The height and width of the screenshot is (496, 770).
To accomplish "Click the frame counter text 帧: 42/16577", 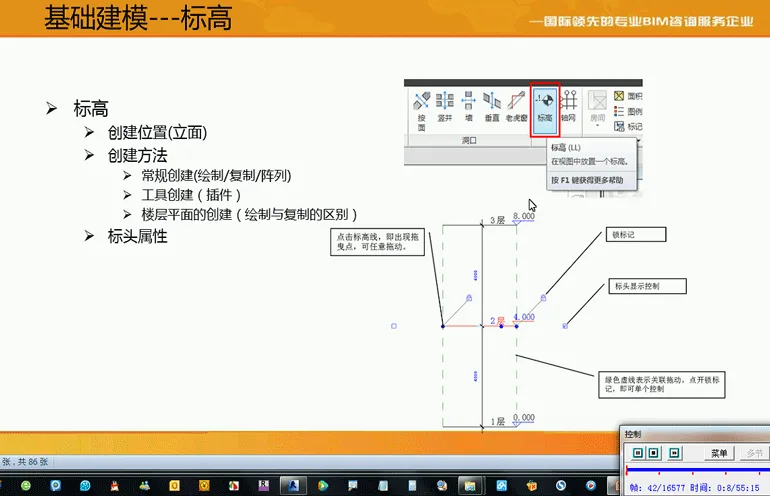I will point(658,488).
